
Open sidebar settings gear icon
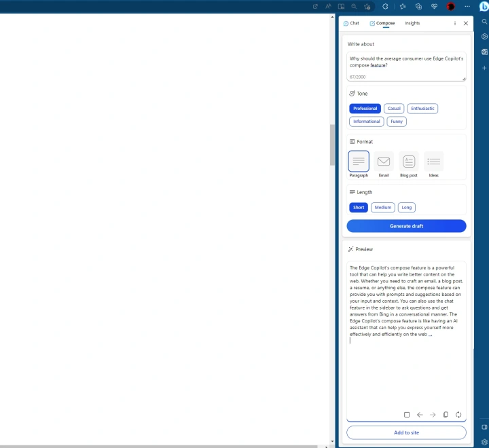[484, 442]
